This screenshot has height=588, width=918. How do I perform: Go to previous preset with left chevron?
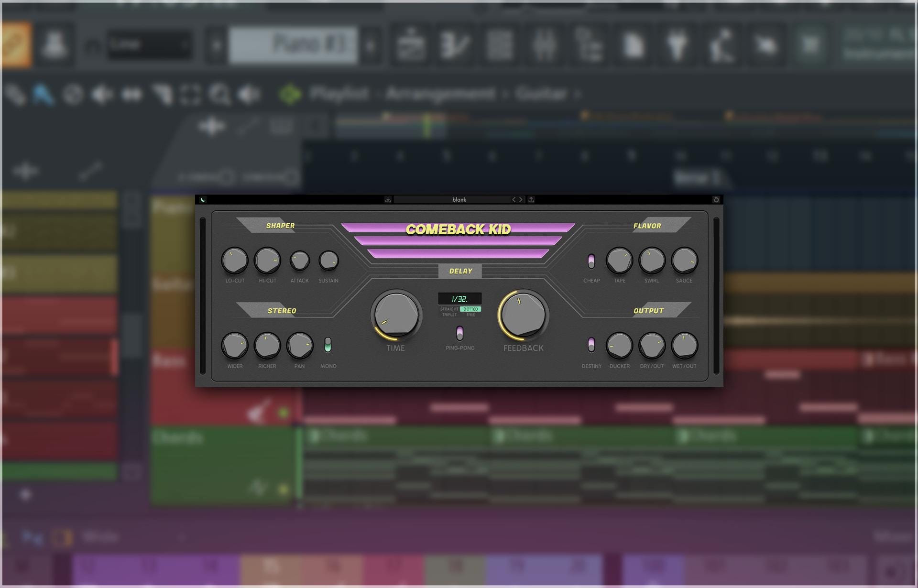click(514, 199)
